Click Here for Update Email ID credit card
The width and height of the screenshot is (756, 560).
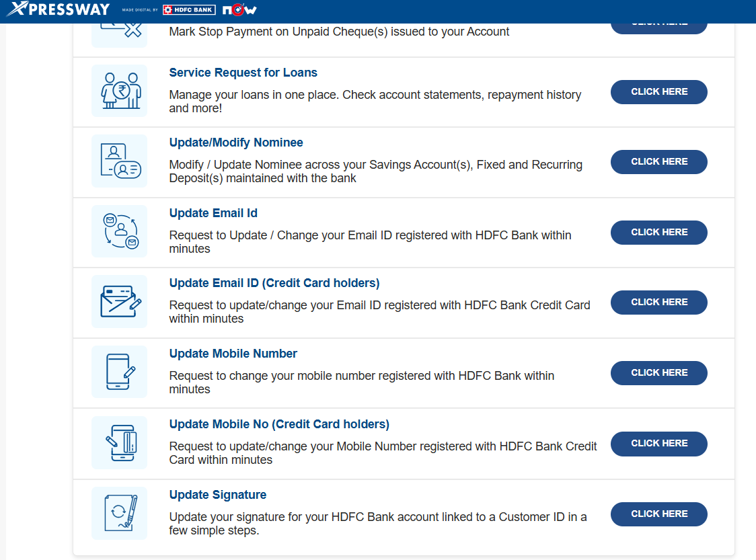pos(659,302)
